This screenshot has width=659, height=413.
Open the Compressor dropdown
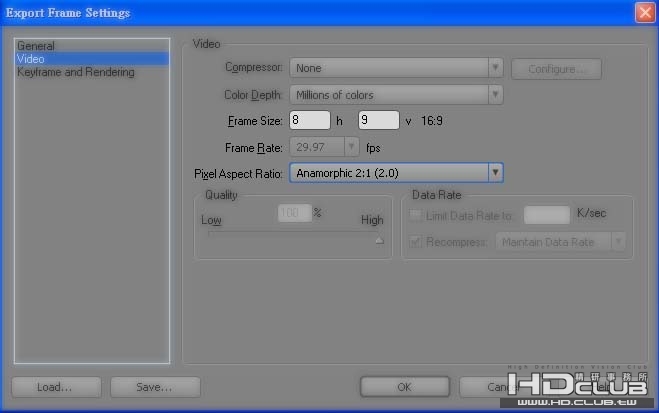click(396, 68)
